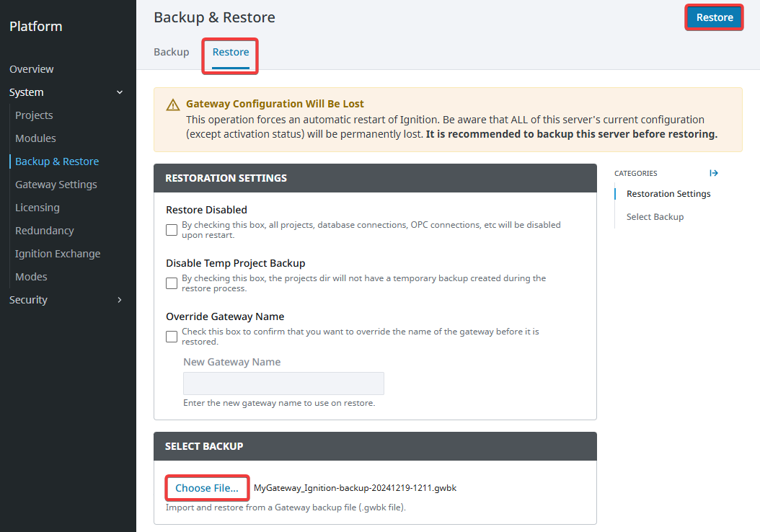Collapse the Categories panel using the arrow icon
The height and width of the screenshot is (532, 760).
pos(713,173)
